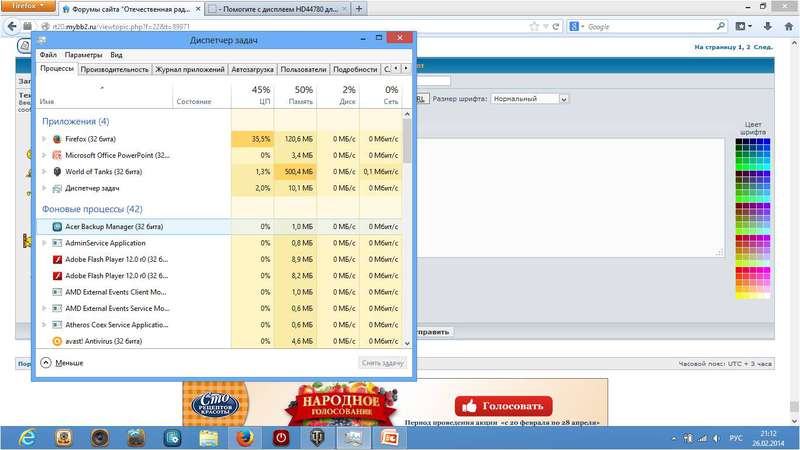Viewport: 800px width, 450px height.
Task: Select the AMD External Events Client row
Action: pyautogui.click(x=219, y=292)
